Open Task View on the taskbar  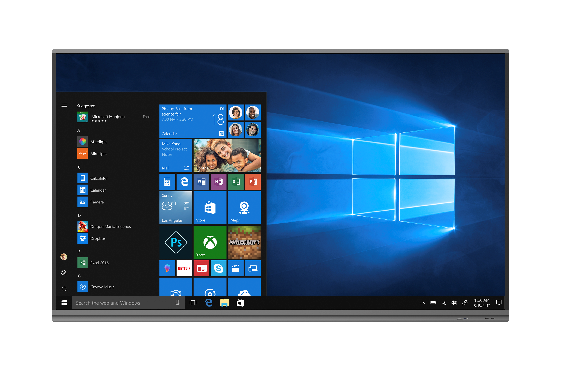pos(193,303)
